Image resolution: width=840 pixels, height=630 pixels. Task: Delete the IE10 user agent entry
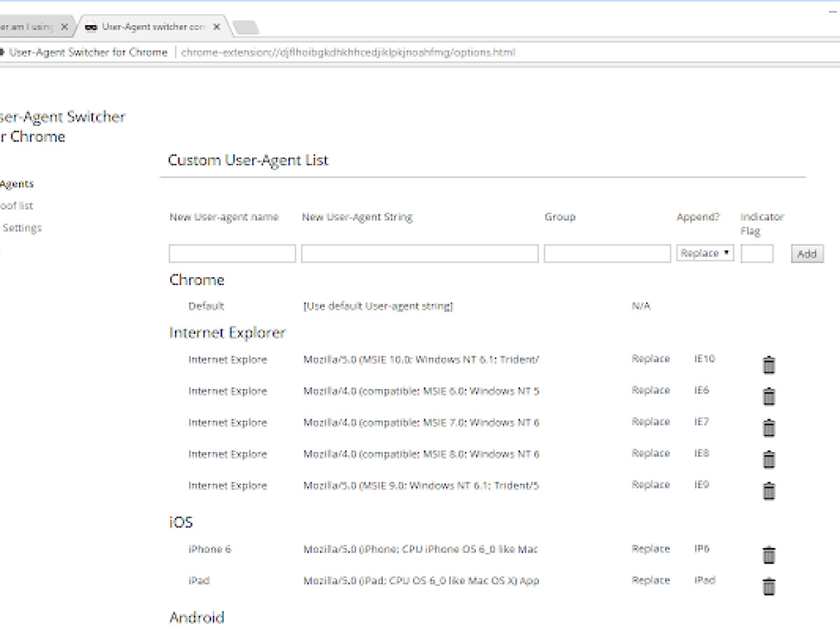tap(769, 364)
